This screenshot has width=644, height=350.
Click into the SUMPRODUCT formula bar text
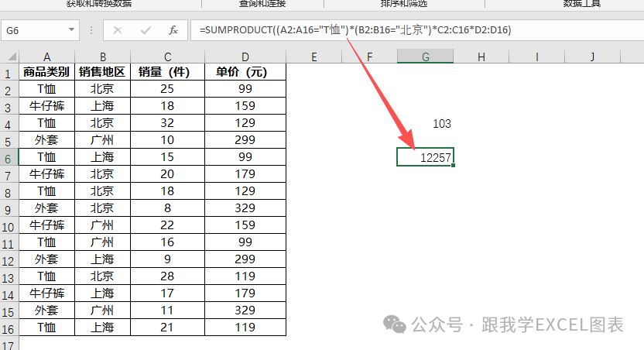tap(355, 30)
